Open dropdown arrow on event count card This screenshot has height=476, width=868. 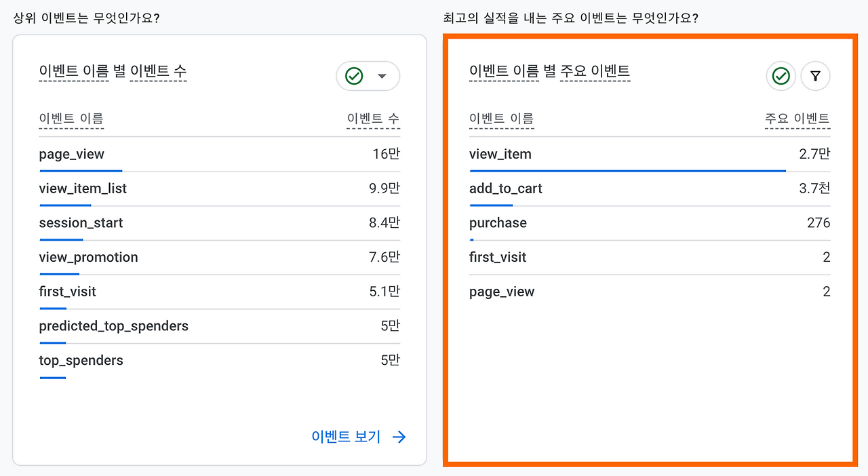pos(382,76)
